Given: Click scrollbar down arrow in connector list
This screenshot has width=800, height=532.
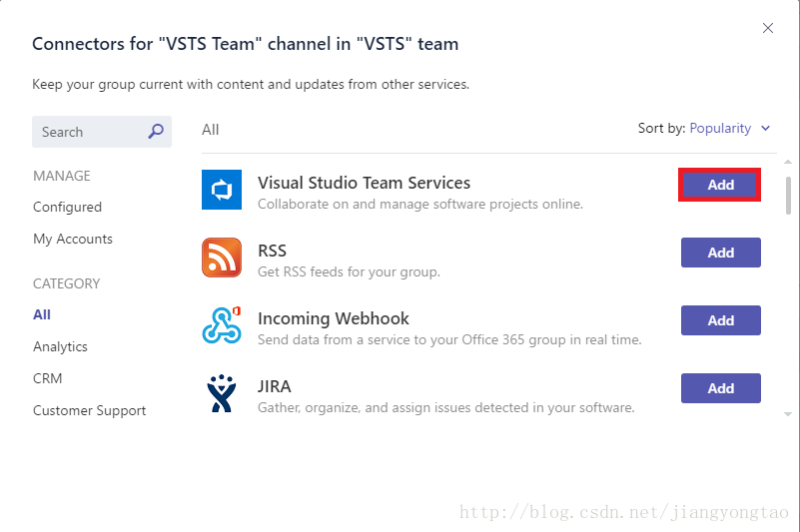Looking at the screenshot, I should click(788, 414).
